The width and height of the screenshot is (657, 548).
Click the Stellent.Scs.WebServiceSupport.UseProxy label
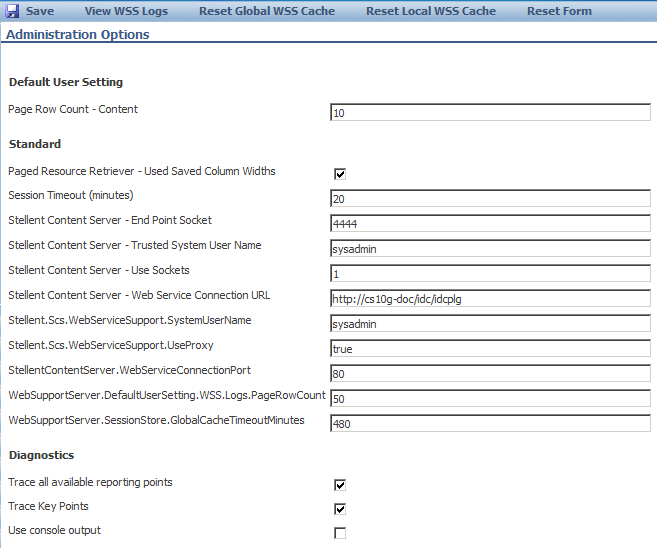click(111, 345)
